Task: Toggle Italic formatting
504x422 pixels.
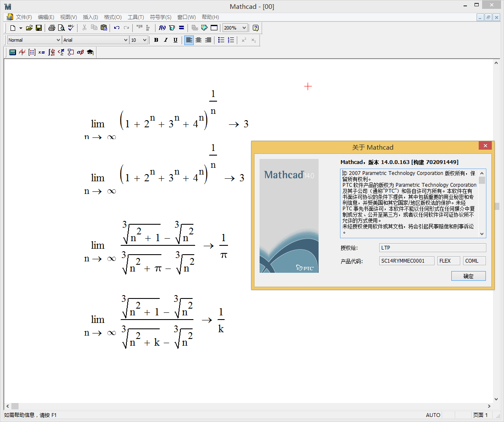Action: (166, 40)
